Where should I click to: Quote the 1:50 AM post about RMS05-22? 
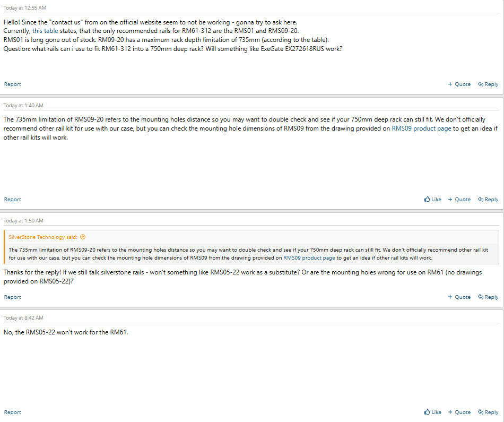click(459, 297)
